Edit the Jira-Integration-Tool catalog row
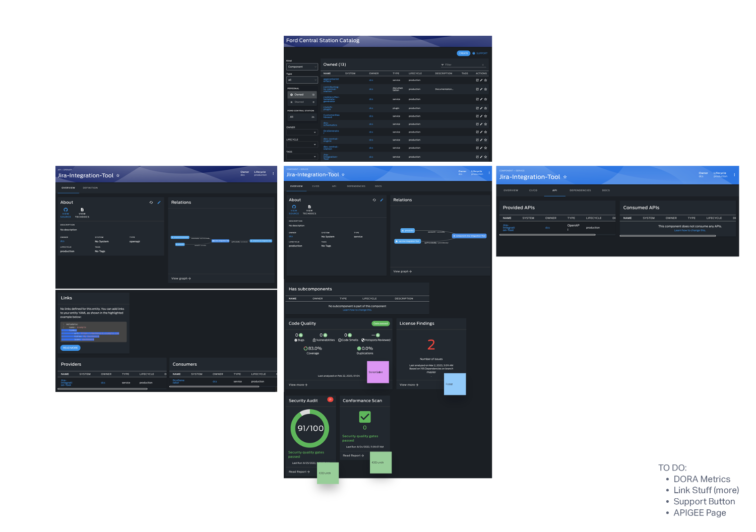 481,157
